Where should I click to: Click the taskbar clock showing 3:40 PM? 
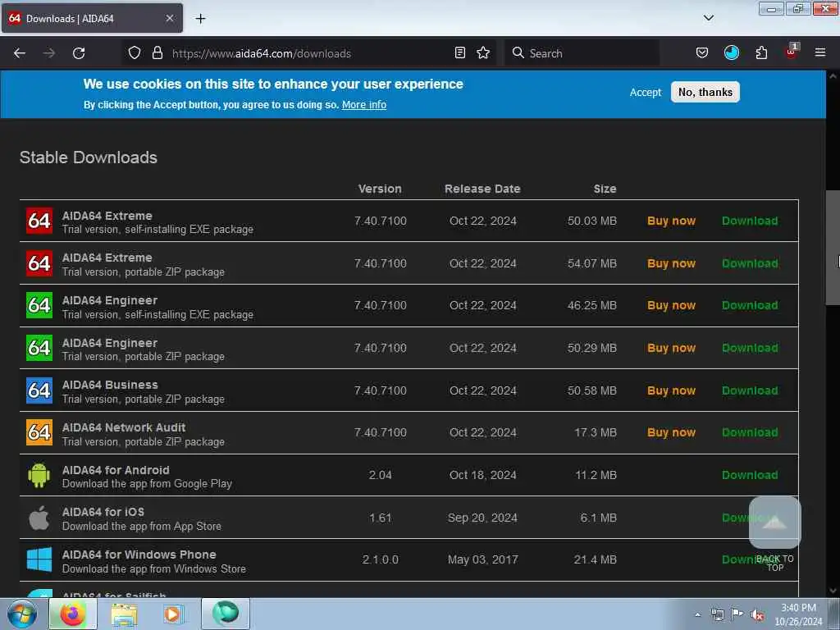pos(798,614)
